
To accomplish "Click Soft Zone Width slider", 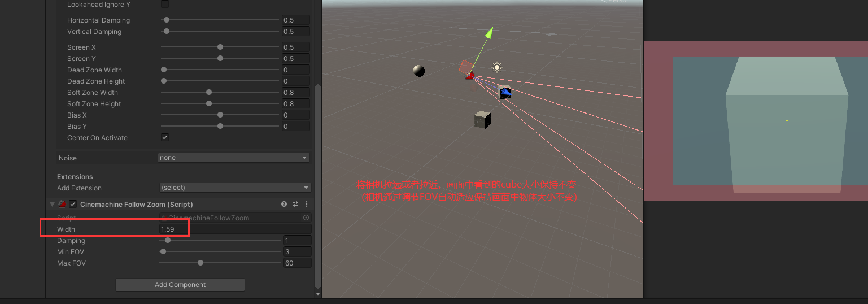I will click(220, 92).
